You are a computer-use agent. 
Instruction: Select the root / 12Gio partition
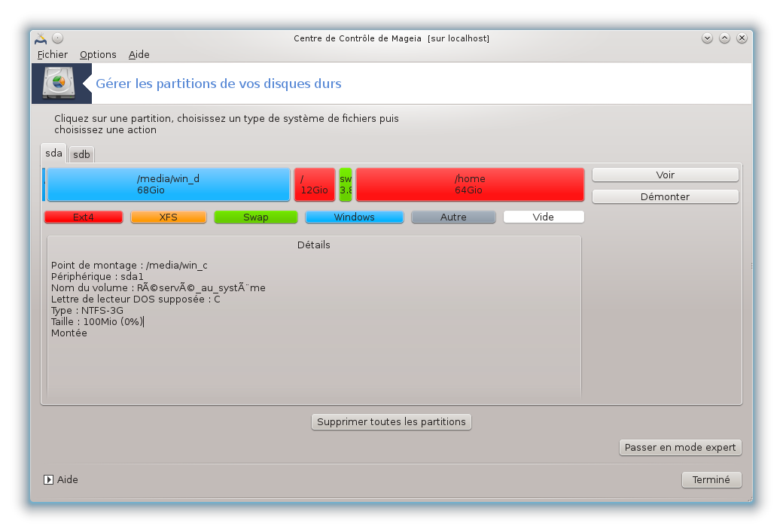pos(315,184)
